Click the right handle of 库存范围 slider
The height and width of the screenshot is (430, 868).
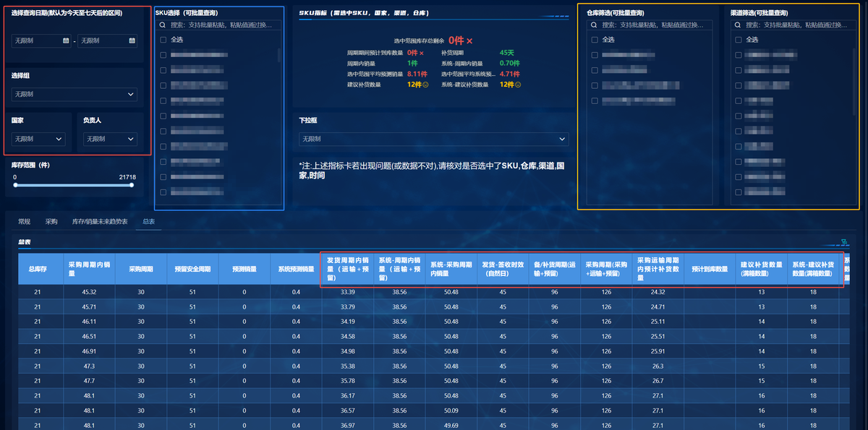point(132,185)
